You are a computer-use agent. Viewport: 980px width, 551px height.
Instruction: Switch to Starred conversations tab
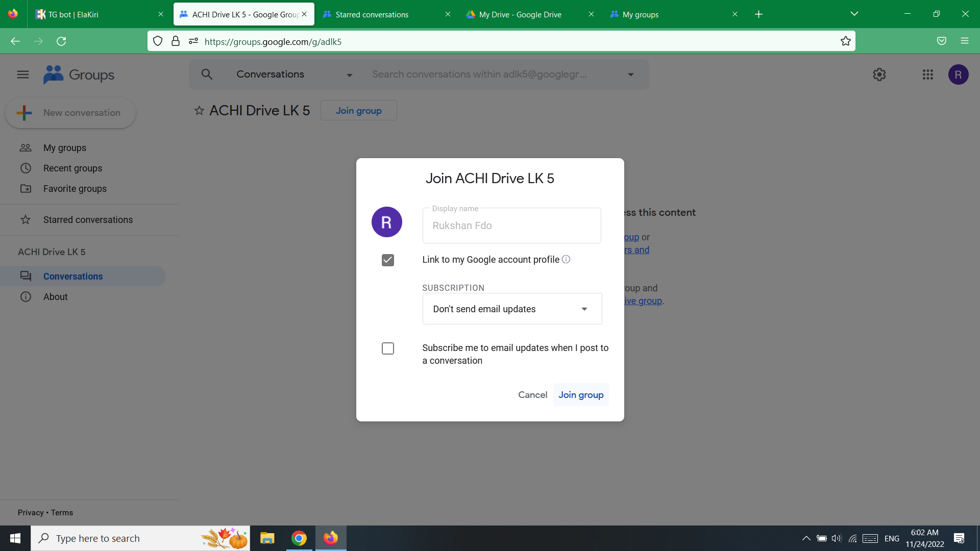(x=386, y=14)
